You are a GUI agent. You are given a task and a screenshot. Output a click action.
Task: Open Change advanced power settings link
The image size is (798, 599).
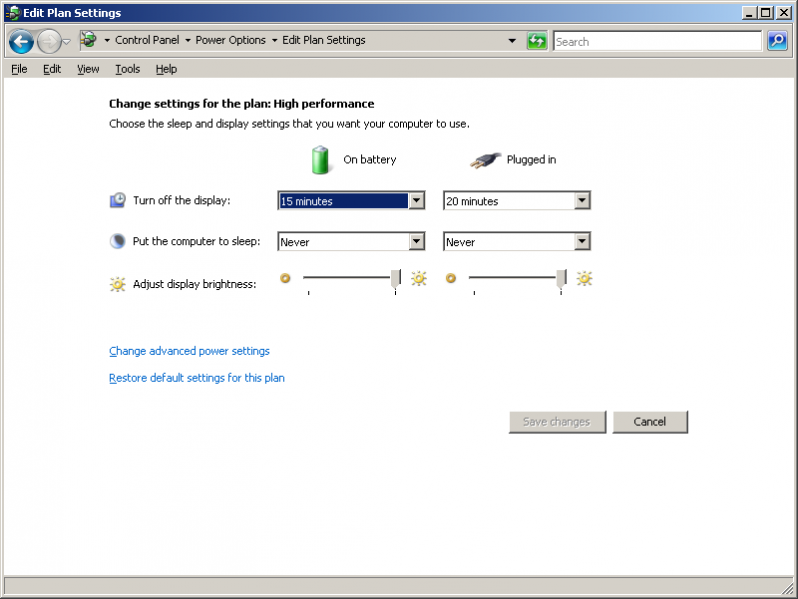pos(189,351)
